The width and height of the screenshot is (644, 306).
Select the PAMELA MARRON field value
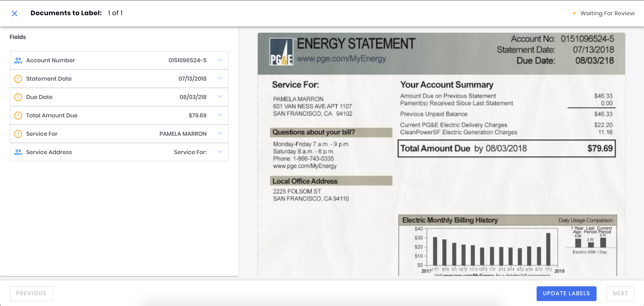(183, 134)
